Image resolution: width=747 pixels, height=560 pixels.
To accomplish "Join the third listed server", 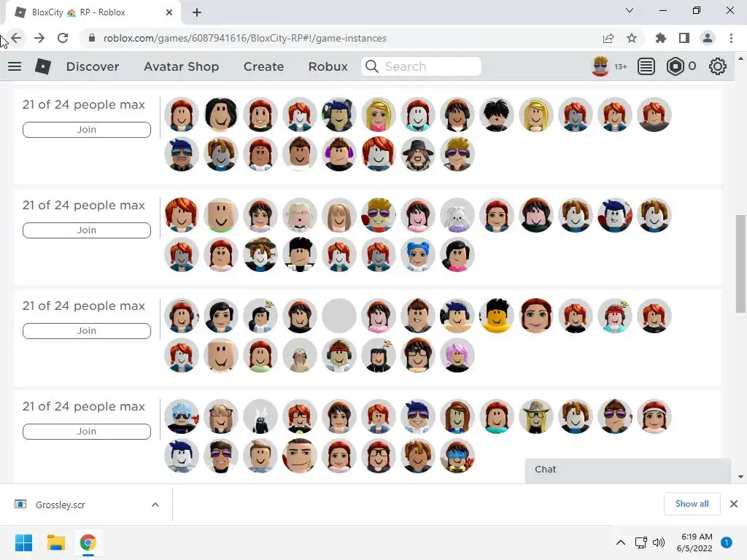I will point(87,330).
